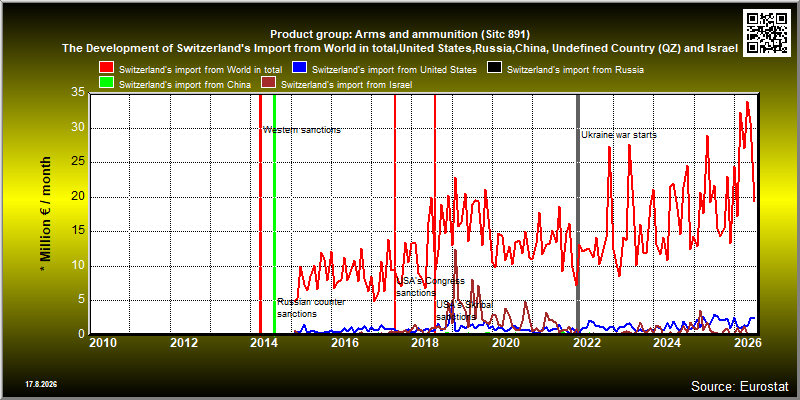Click the date stamp 17.8.2026
Viewport: 800px width, 400px height.
coord(41,384)
